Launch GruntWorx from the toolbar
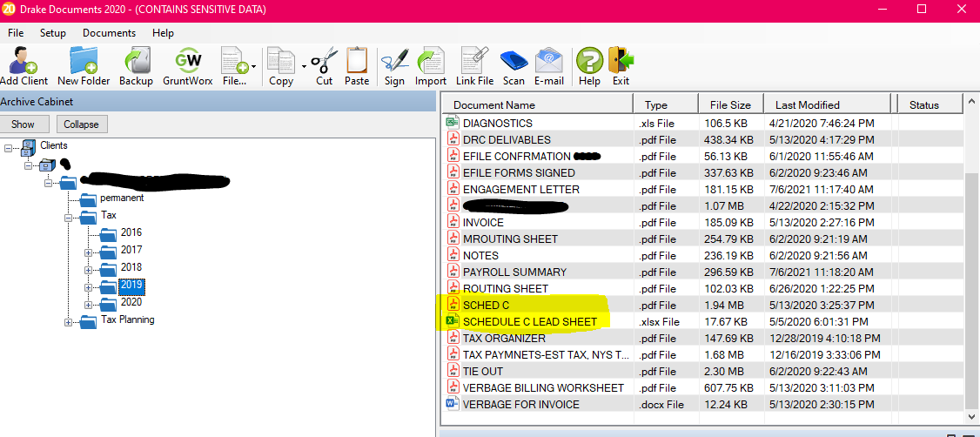Image resolution: width=980 pixels, height=437 pixels. [187, 66]
